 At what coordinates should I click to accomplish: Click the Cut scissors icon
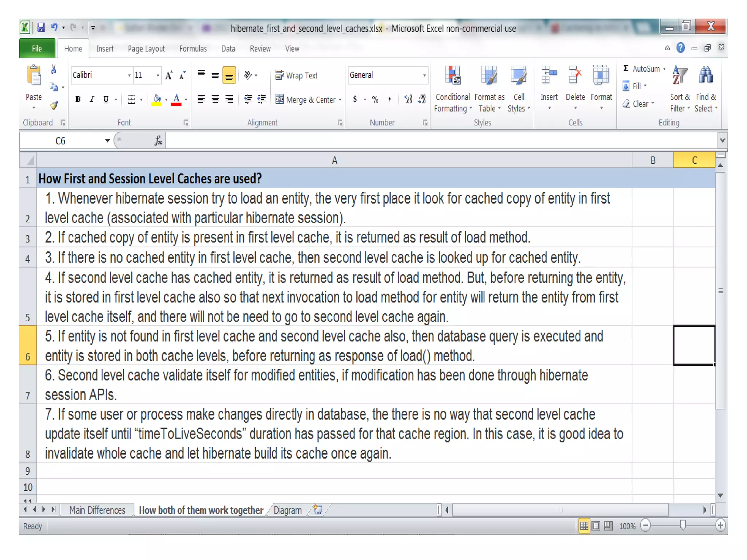54,70
